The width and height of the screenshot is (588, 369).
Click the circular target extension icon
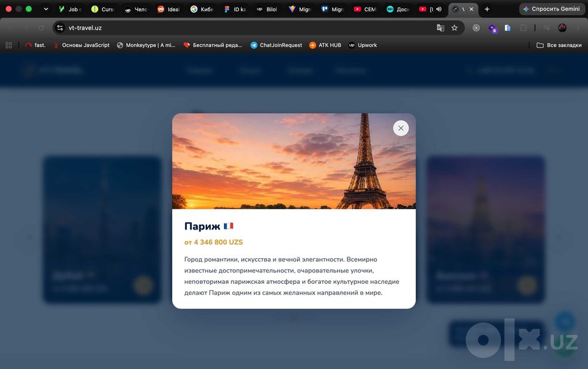tap(476, 28)
